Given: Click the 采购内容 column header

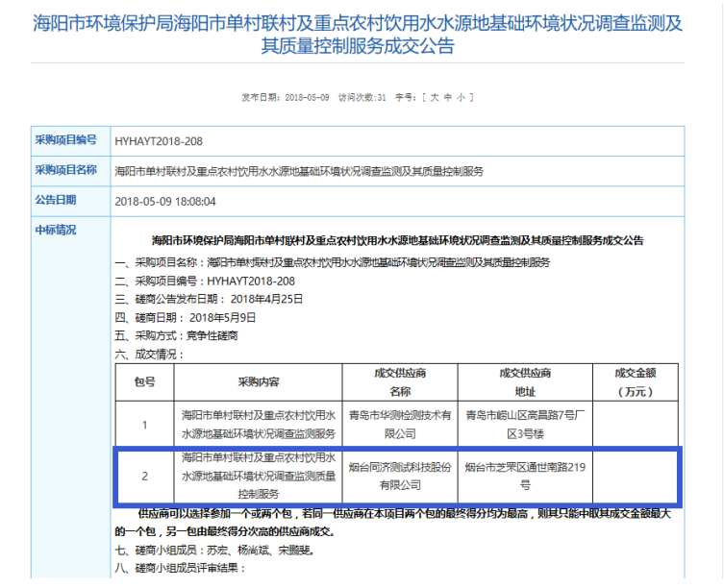Looking at the screenshot, I should [259, 381].
